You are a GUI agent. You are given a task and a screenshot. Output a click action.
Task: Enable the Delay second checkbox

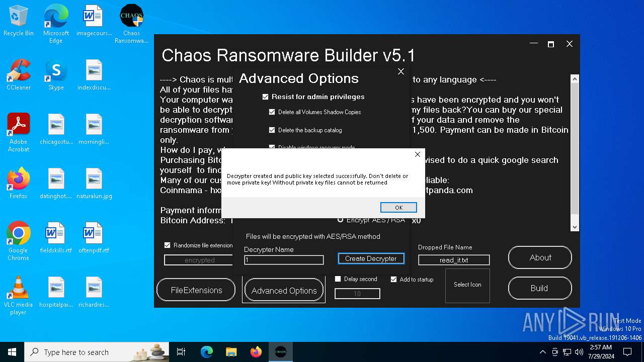pos(338,279)
